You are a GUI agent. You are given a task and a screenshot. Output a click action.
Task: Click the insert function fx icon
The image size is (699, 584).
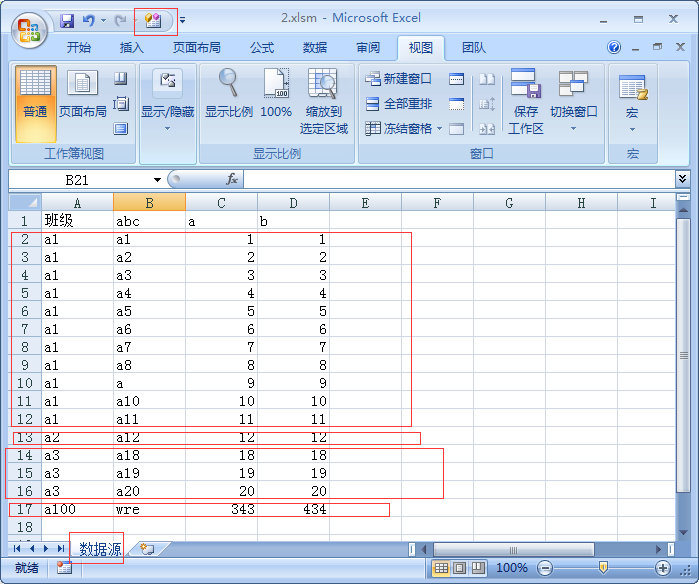232,179
